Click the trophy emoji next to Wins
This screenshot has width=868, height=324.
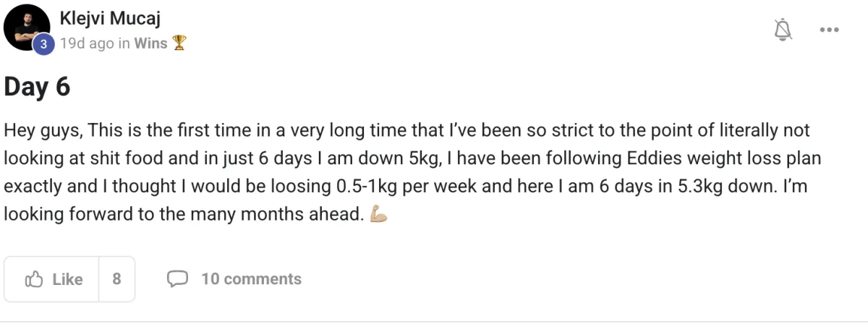pyautogui.click(x=179, y=43)
